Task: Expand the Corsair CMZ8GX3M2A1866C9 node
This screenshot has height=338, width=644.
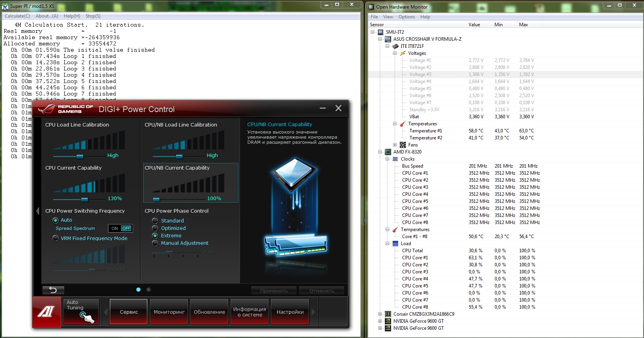Action: click(x=380, y=314)
